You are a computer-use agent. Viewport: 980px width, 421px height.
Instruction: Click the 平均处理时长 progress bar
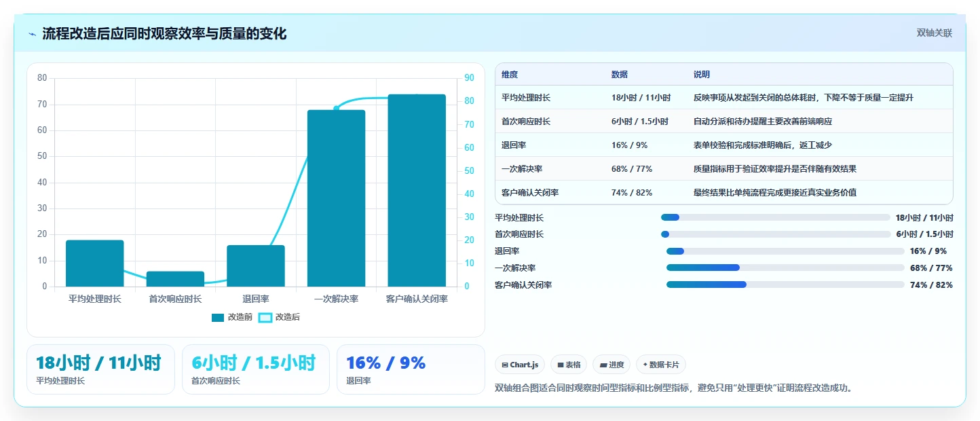click(x=776, y=217)
